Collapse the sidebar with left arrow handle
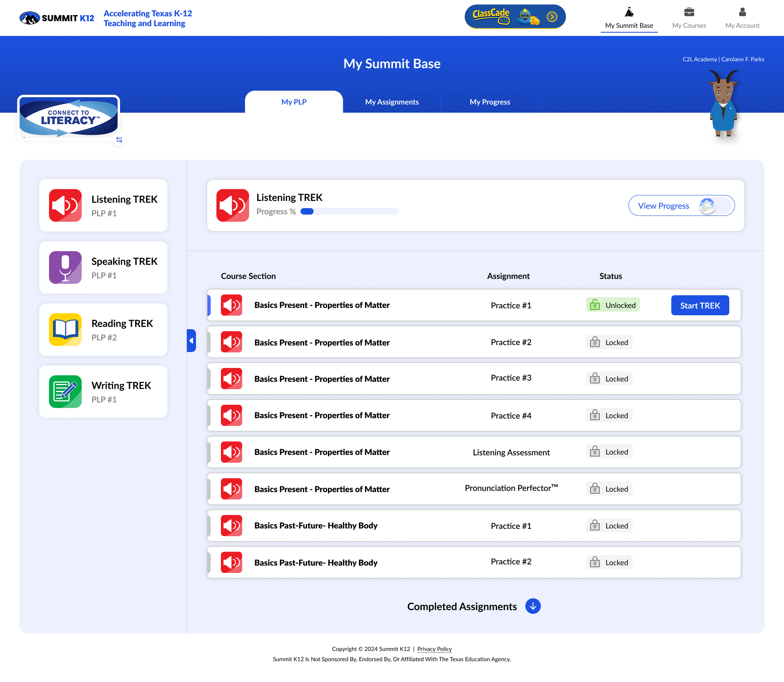The height and width of the screenshot is (682, 784). pyautogui.click(x=191, y=341)
